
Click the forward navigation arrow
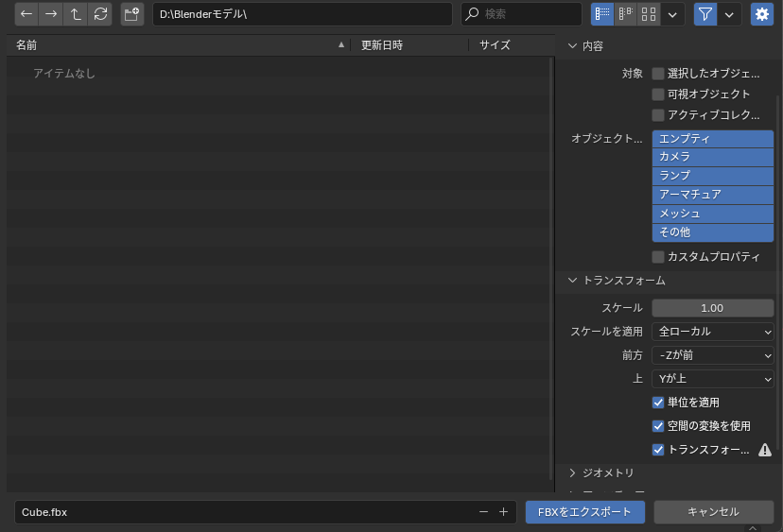coord(51,14)
